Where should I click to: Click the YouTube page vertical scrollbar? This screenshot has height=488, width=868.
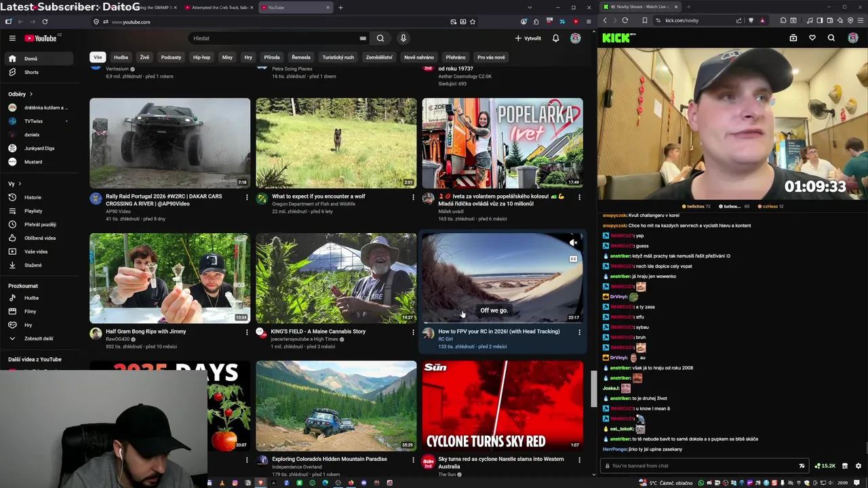click(x=594, y=389)
